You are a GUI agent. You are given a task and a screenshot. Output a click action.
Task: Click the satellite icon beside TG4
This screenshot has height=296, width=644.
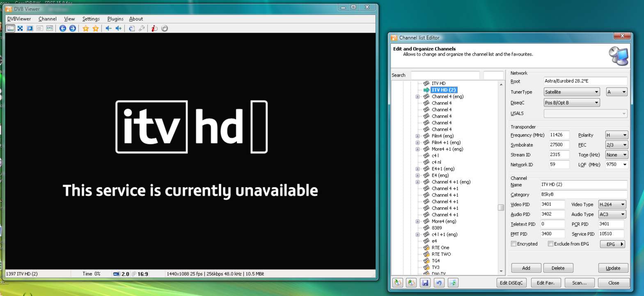(x=426, y=261)
